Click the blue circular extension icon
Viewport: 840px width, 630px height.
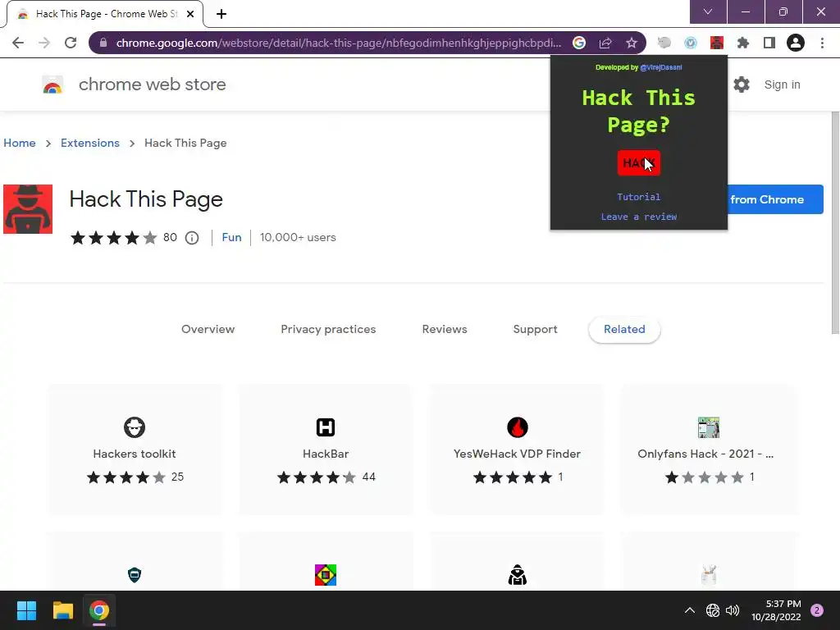click(x=691, y=43)
